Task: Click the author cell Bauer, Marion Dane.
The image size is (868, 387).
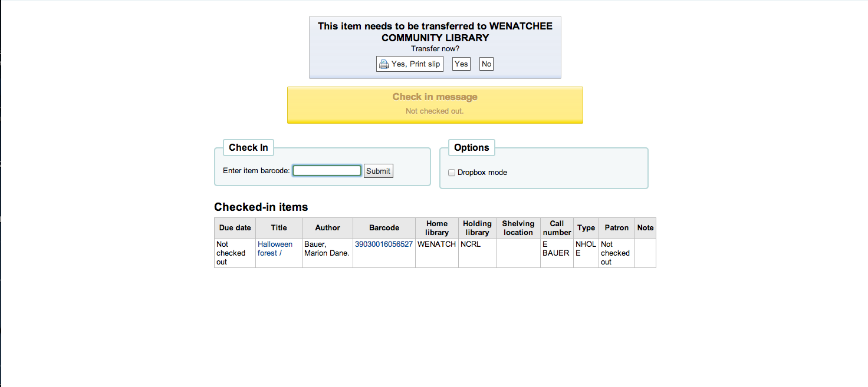Action: (327, 253)
